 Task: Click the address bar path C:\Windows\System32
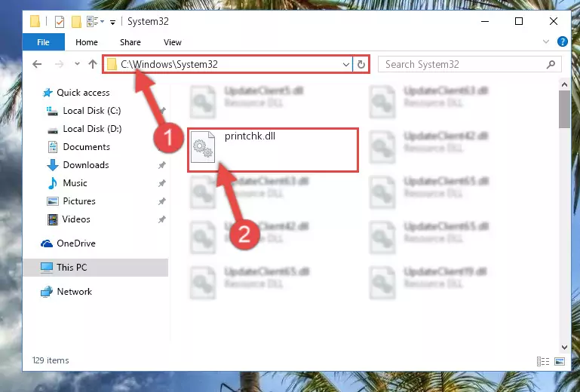169,64
